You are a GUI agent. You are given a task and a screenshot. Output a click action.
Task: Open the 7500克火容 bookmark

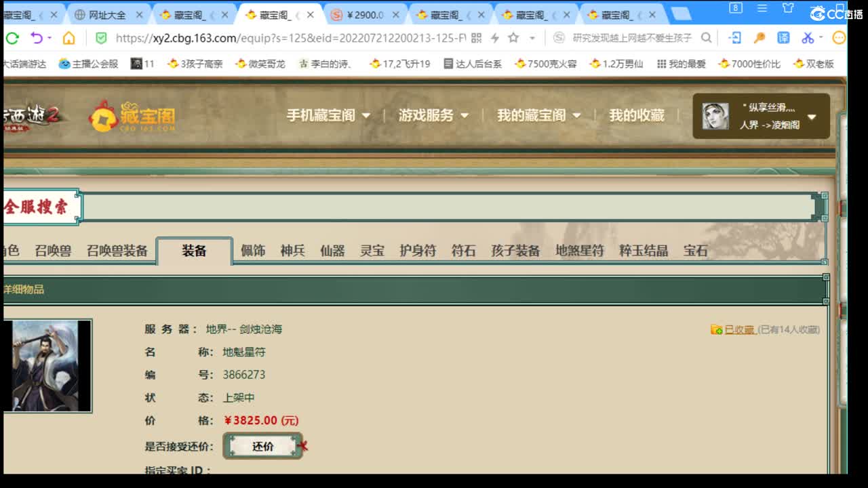pyautogui.click(x=546, y=64)
